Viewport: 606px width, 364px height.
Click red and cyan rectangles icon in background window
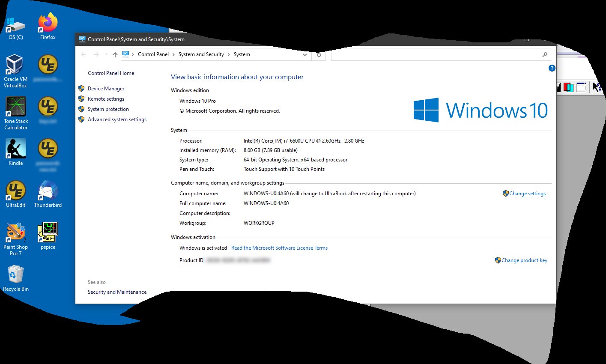pos(568,87)
